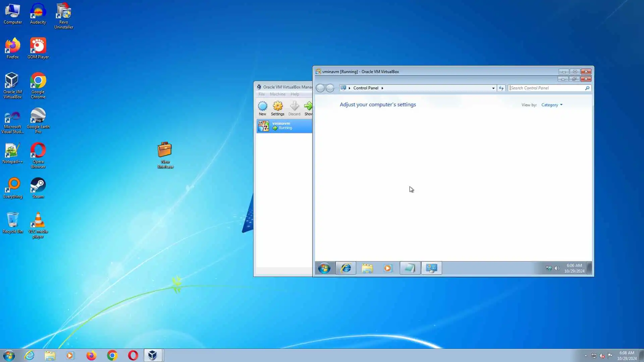Show hidden icons in host tray

[x=586, y=356]
